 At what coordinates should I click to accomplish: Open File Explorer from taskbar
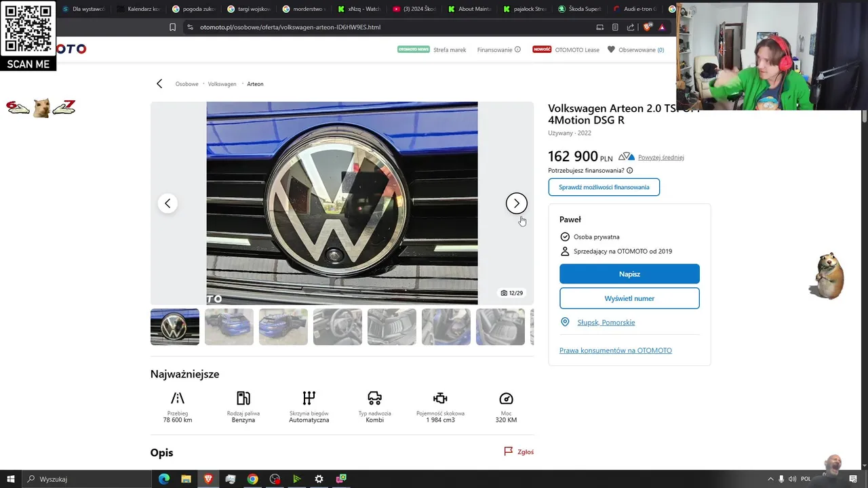click(186, 479)
